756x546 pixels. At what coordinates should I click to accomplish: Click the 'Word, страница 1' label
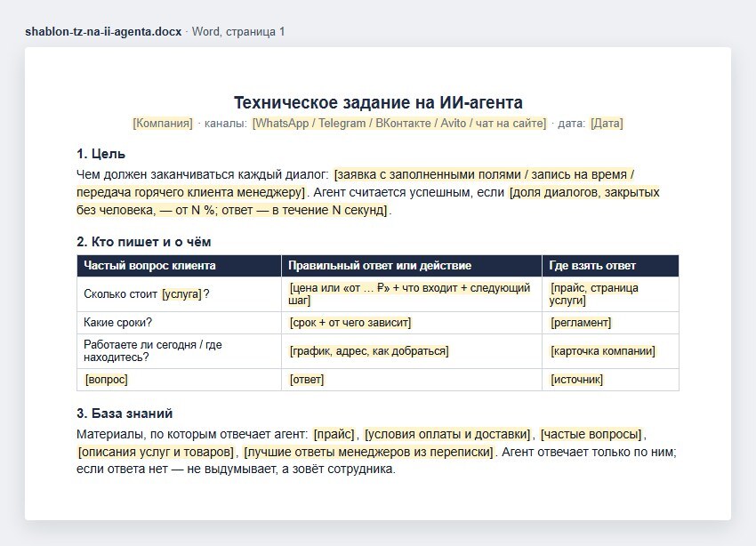[238, 32]
